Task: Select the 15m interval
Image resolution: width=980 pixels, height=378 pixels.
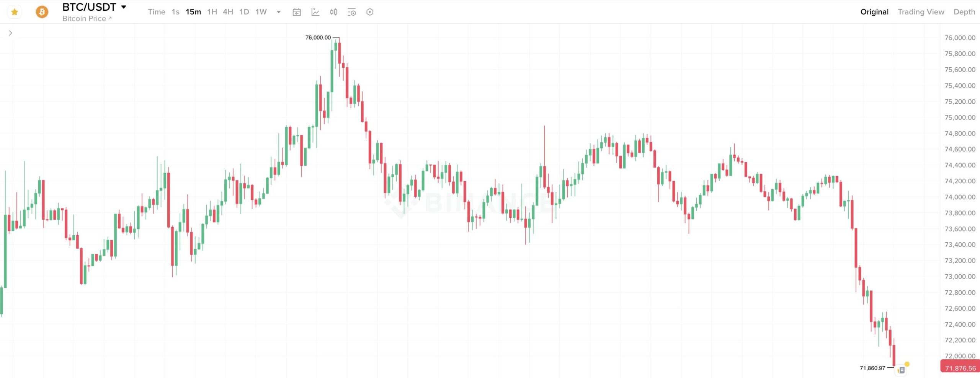Action: click(193, 12)
